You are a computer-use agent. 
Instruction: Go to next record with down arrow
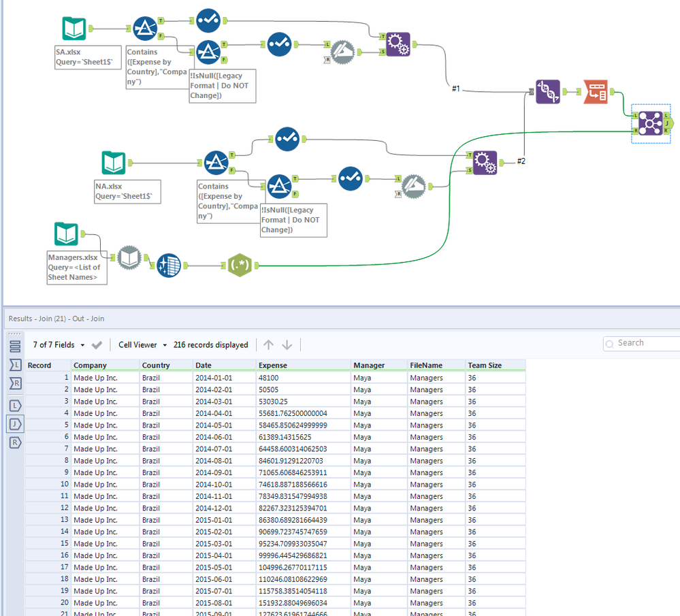click(x=287, y=345)
